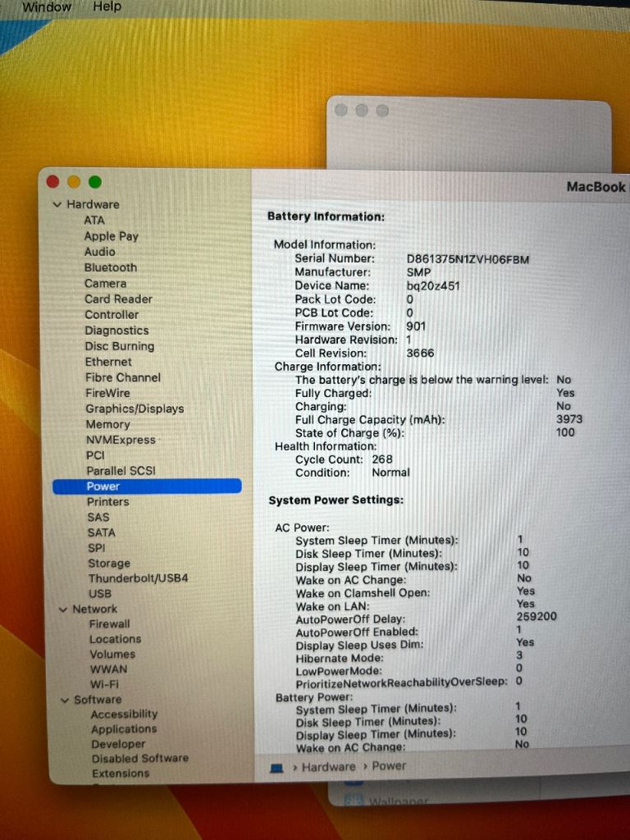Select Thunderbolt/USB4 in the sidebar
The width and height of the screenshot is (630, 840).
[138, 578]
